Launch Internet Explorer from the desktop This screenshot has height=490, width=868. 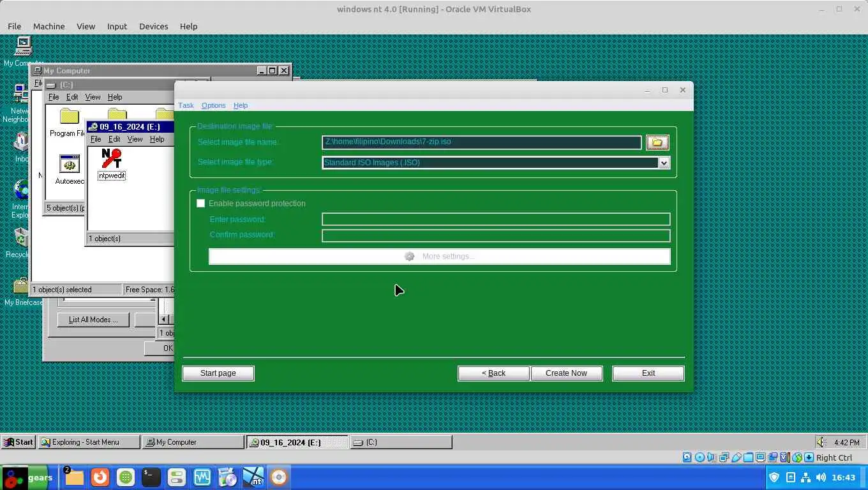(x=20, y=199)
